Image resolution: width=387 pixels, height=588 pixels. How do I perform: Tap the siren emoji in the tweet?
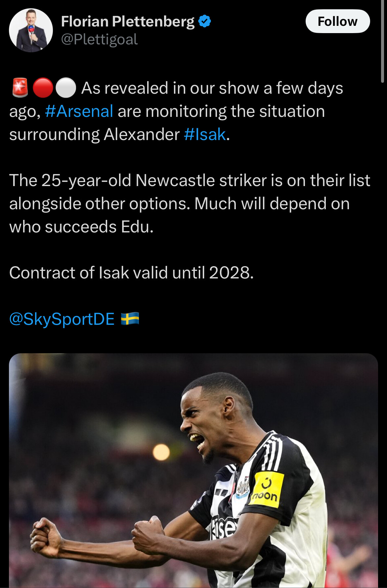point(20,88)
